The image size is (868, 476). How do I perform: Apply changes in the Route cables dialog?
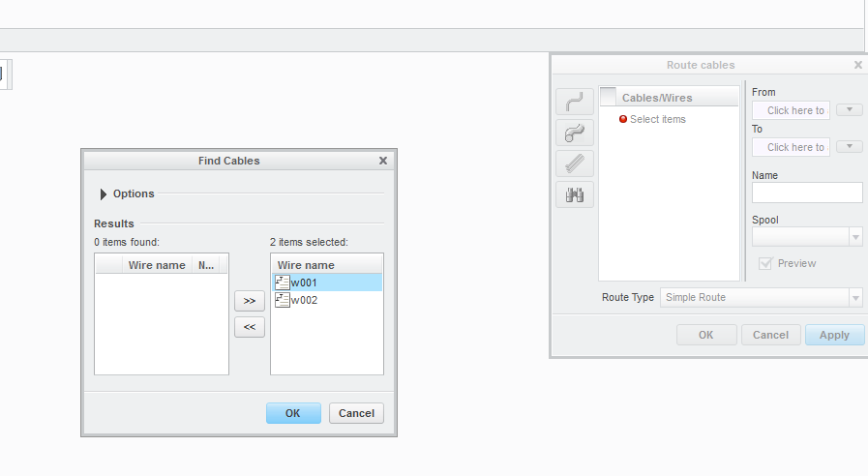(835, 335)
